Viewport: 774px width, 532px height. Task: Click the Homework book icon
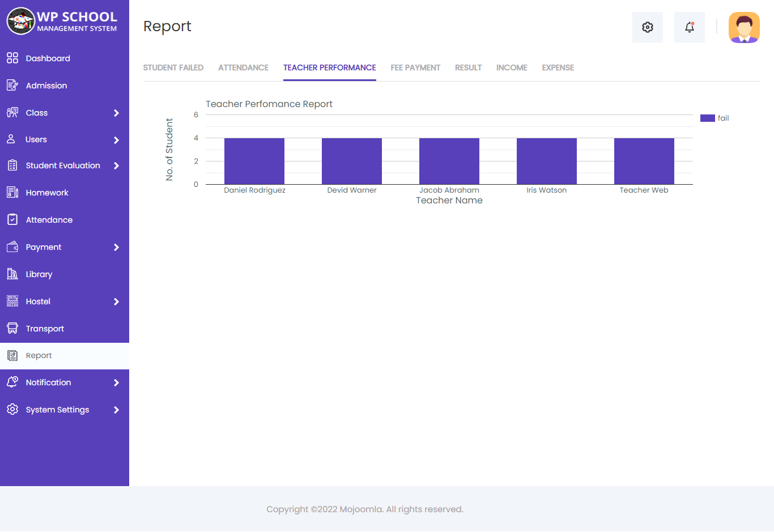point(12,192)
